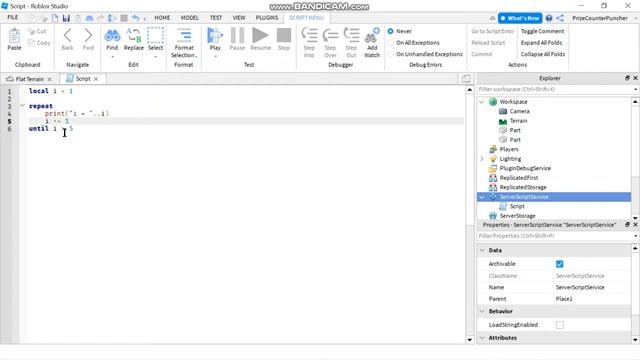Click the Pause test button
The image size is (640, 360).
237,36
